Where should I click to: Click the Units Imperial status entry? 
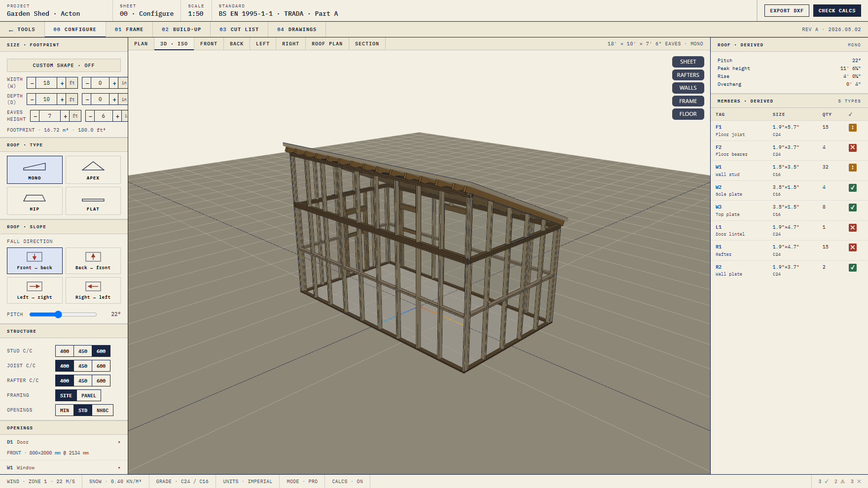pos(248,482)
